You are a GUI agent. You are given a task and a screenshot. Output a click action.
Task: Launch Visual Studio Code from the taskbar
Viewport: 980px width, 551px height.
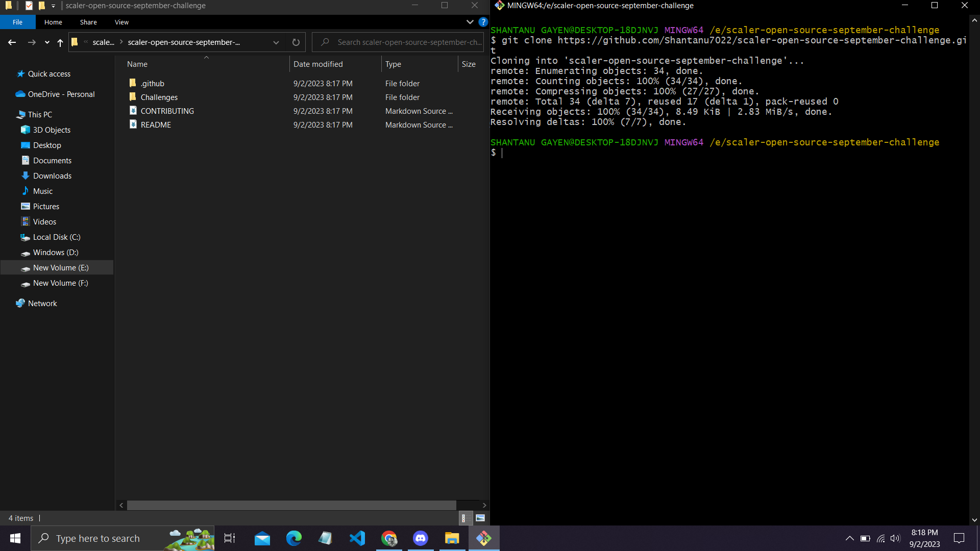click(x=357, y=538)
